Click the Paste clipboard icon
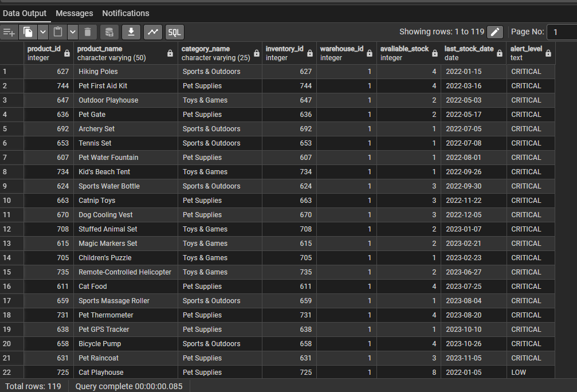 point(58,32)
